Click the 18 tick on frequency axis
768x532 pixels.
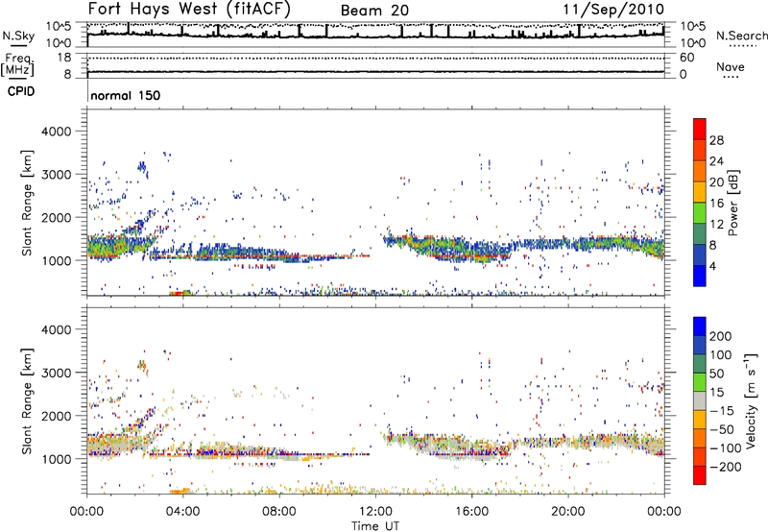64,58
